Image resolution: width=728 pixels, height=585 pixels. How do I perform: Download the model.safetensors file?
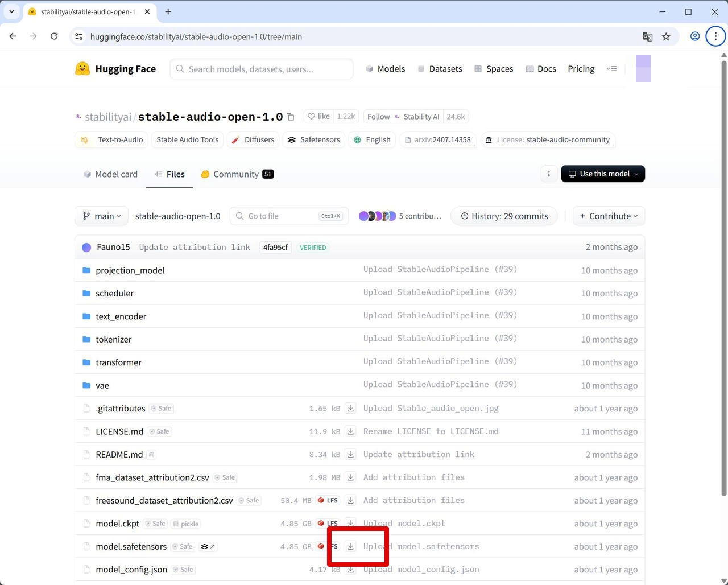(351, 546)
